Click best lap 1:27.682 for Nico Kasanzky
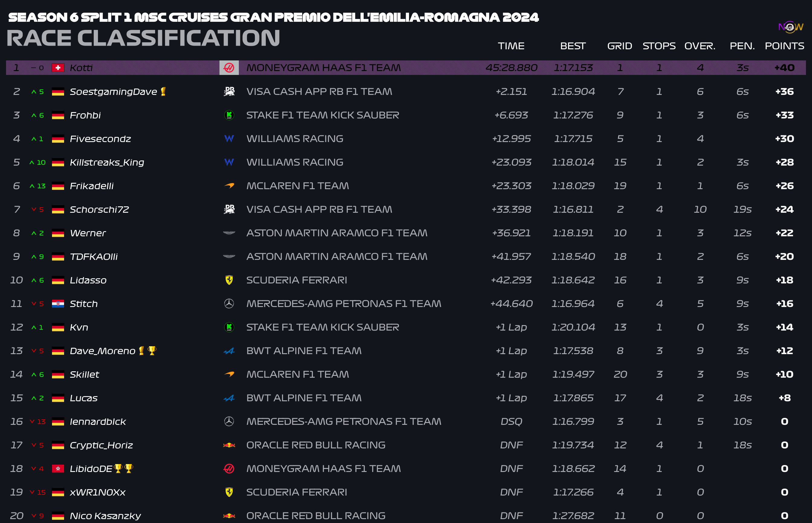 point(573,516)
